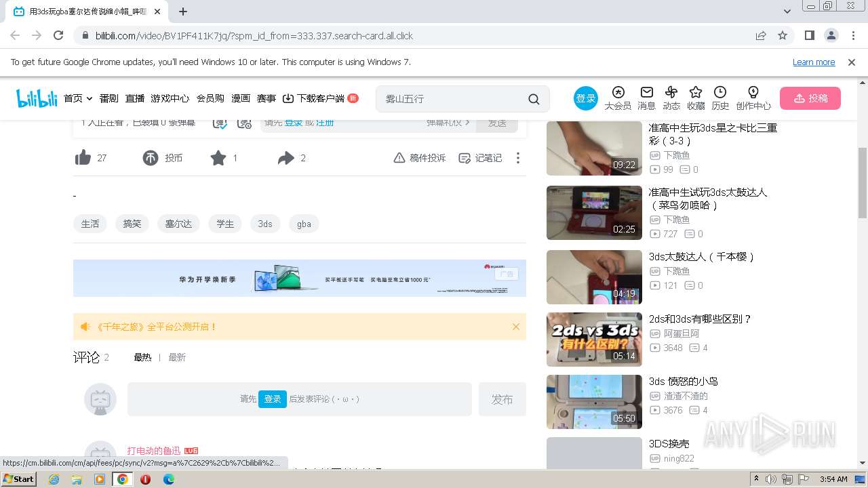Click the 发布 comment button

(502, 399)
